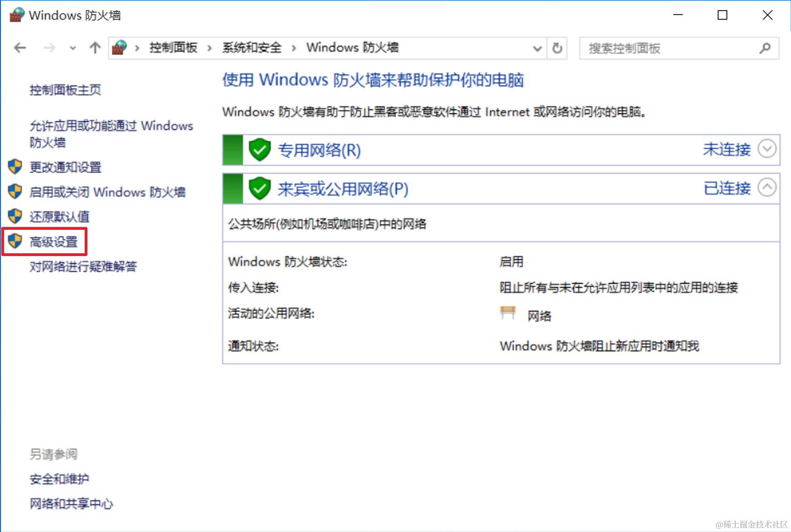
Task: Open 允许应用或功能通过 Windows 防火墙 link
Action: pos(111,134)
